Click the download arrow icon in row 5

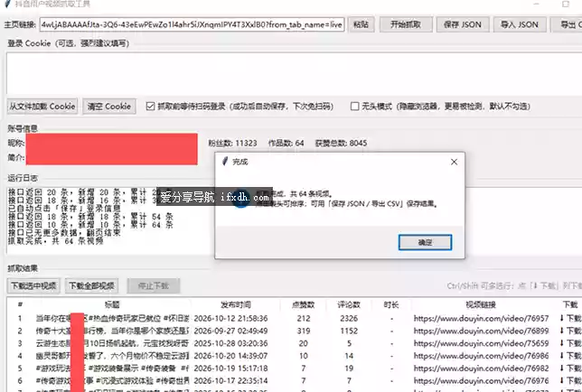[562, 369]
